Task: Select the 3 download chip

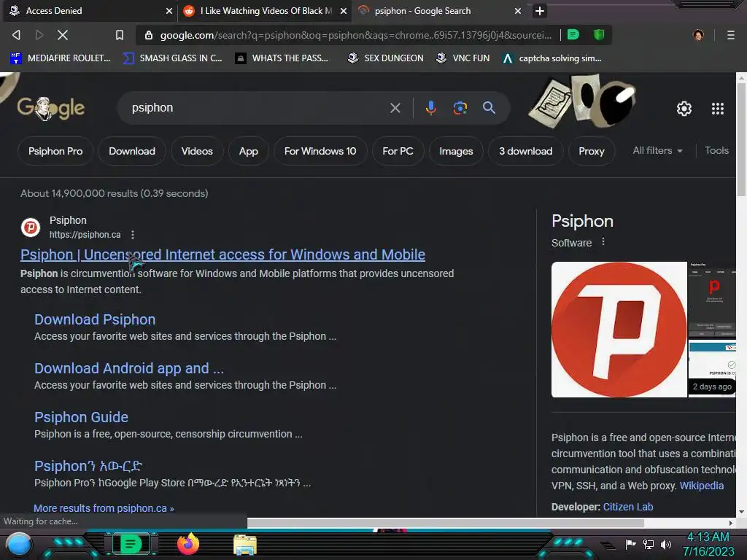Action: [x=525, y=151]
